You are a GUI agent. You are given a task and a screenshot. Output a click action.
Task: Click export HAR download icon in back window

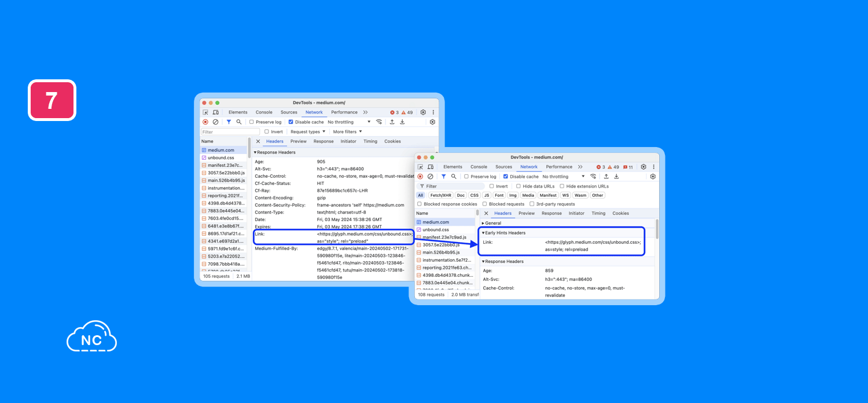click(x=402, y=122)
